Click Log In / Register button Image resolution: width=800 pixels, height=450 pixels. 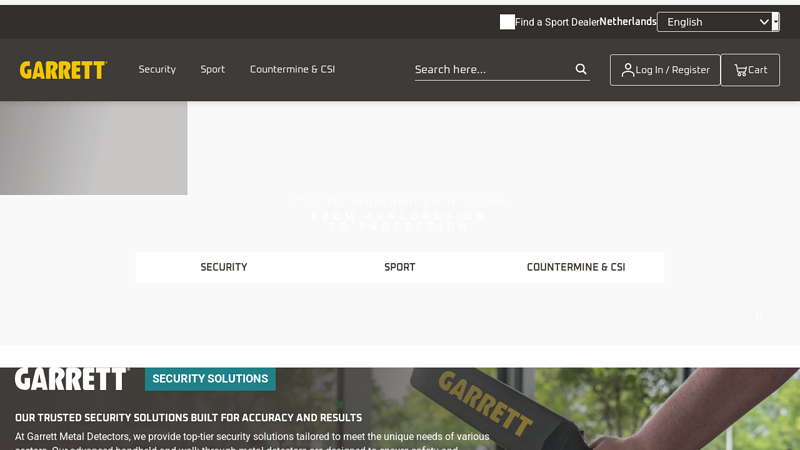tap(665, 70)
